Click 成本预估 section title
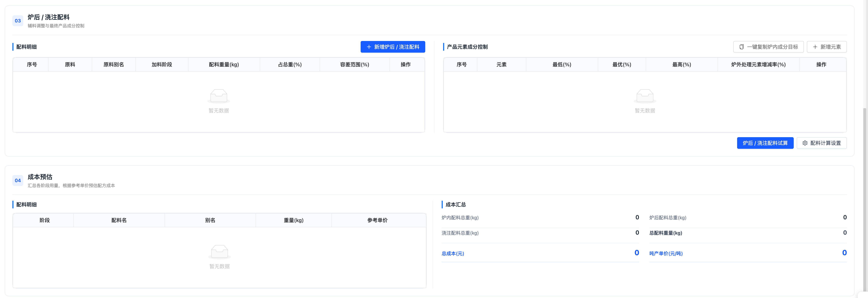868x298 pixels. 40,177
